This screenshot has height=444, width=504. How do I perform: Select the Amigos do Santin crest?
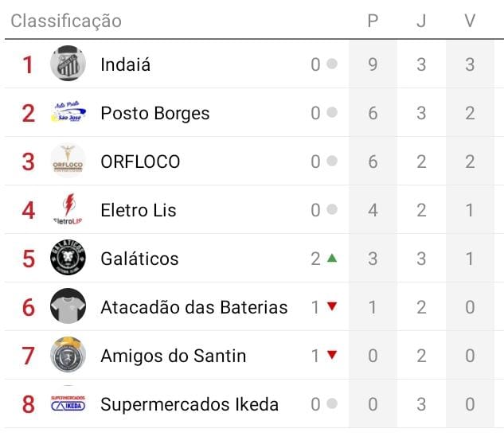click(68, 356)
